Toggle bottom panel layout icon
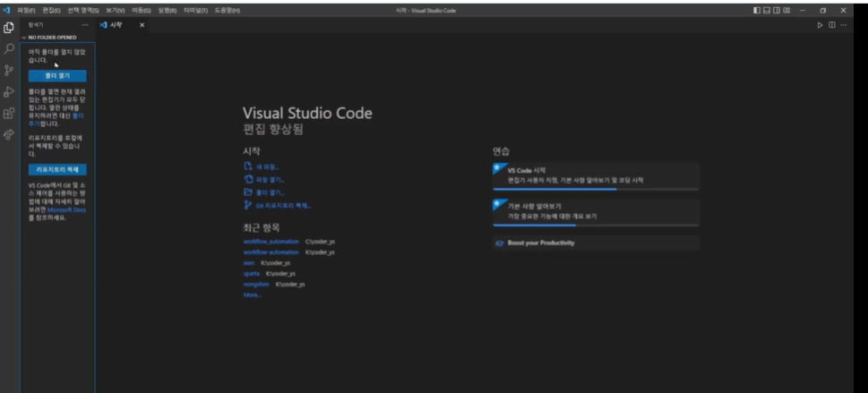Viewport: 868px width, 393px height. (x=767, y=10)
